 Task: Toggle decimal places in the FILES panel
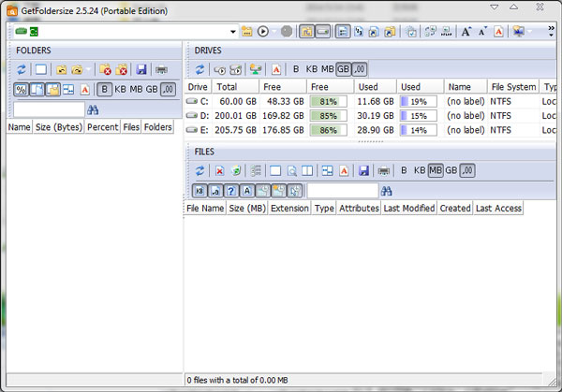click(x=467, y=170)
